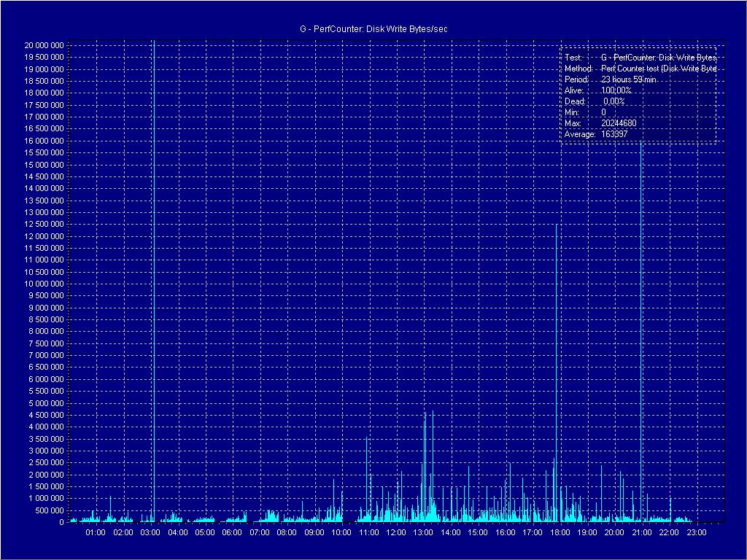Click the chart title 'G - PerfCounter: Disk Write Bytes/sec'
The height and width of the screenshot is (560, 747).
pos(373,28)
